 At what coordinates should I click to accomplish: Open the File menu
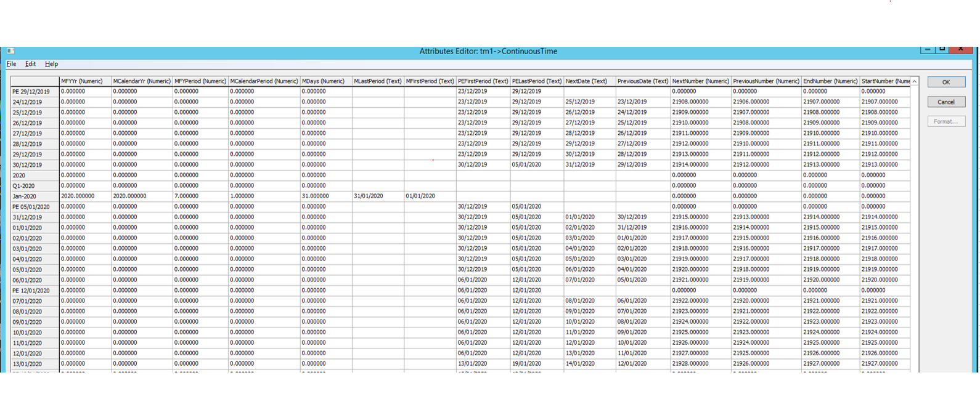pyautogui.click(x=11, y=64)
